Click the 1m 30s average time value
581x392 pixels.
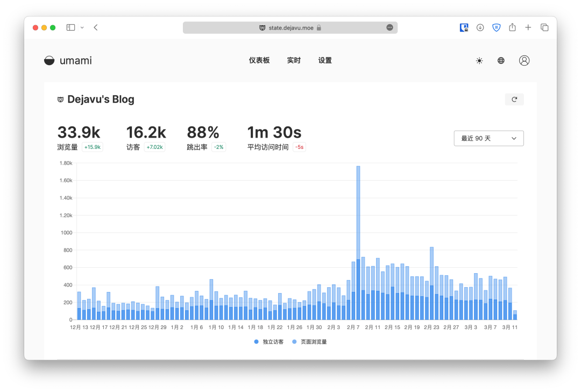pos(274,132)
